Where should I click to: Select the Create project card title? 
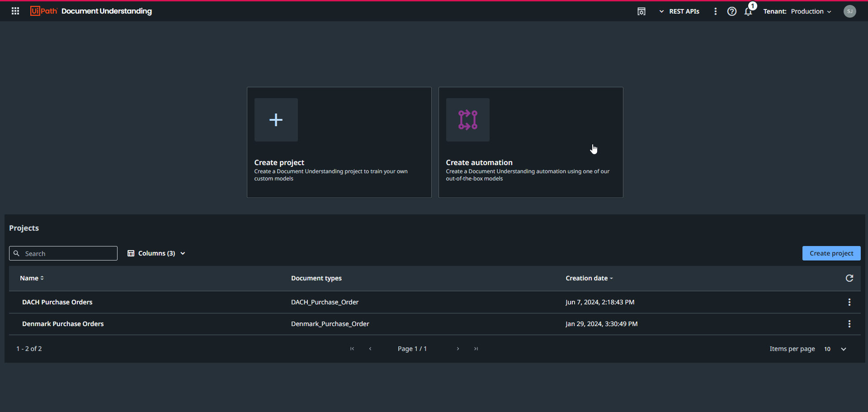click(279, 162)
